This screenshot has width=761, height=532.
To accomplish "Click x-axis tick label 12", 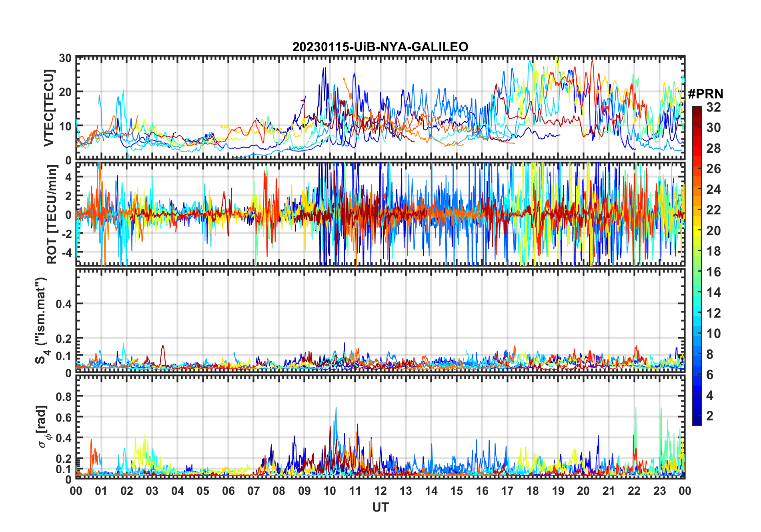I will point(380,491).
